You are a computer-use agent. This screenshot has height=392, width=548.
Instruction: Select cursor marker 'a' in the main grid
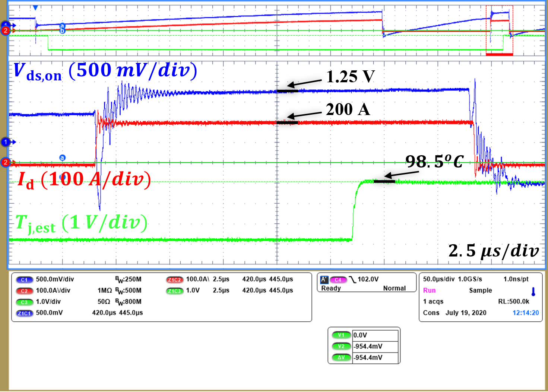pos(62,158)
